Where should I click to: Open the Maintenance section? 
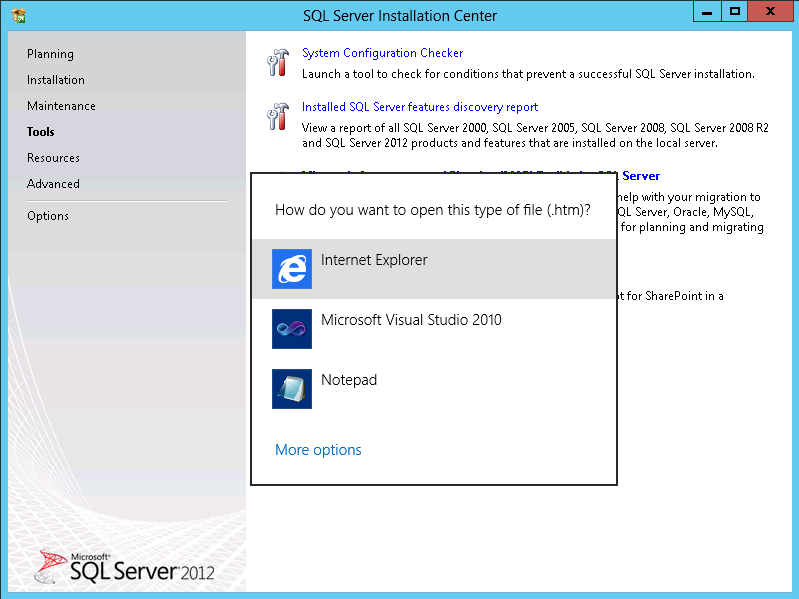pyautogui.click(x=61, y=106)
